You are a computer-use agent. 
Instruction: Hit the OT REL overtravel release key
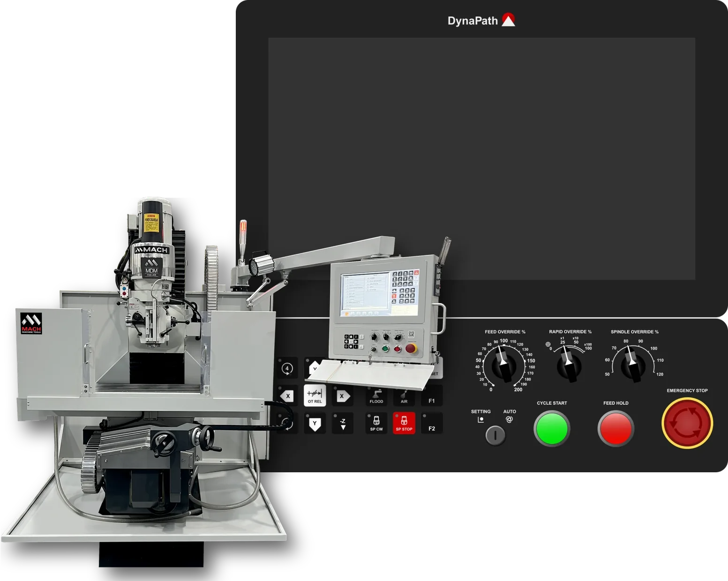pyautogui.click(x=315, y=396)
